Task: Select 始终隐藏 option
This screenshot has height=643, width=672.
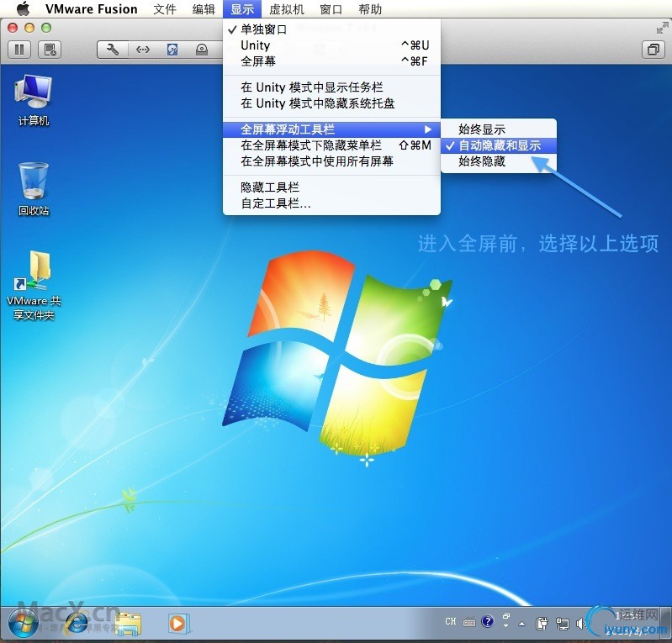Action: coord(499,161)
